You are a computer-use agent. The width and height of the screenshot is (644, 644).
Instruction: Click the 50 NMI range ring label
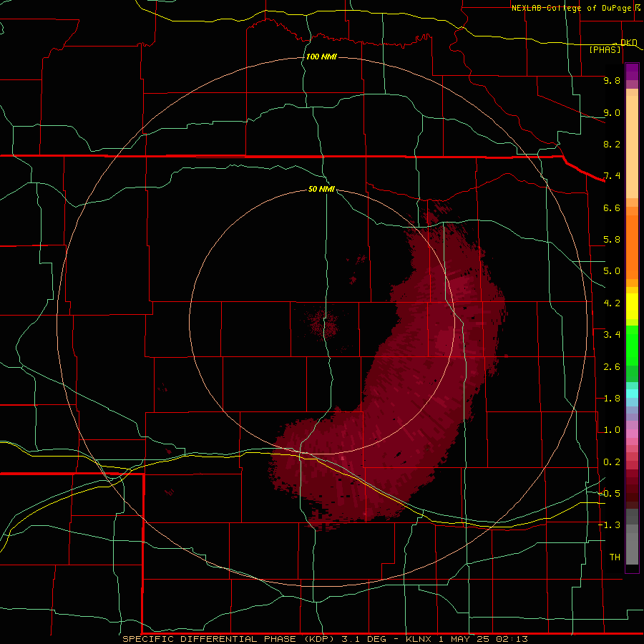click(x=321, y=189)
